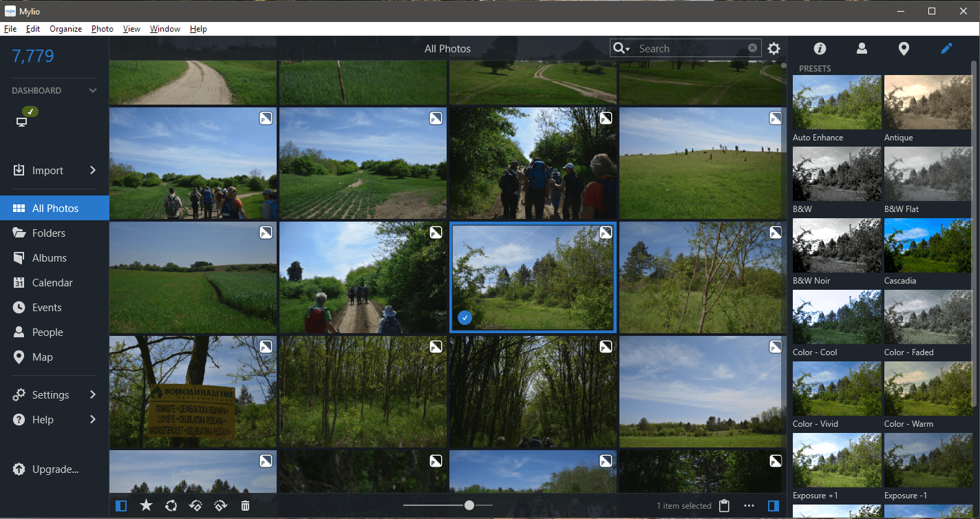
Task: Open Import in the sidebar
Action: click(47, 171)
